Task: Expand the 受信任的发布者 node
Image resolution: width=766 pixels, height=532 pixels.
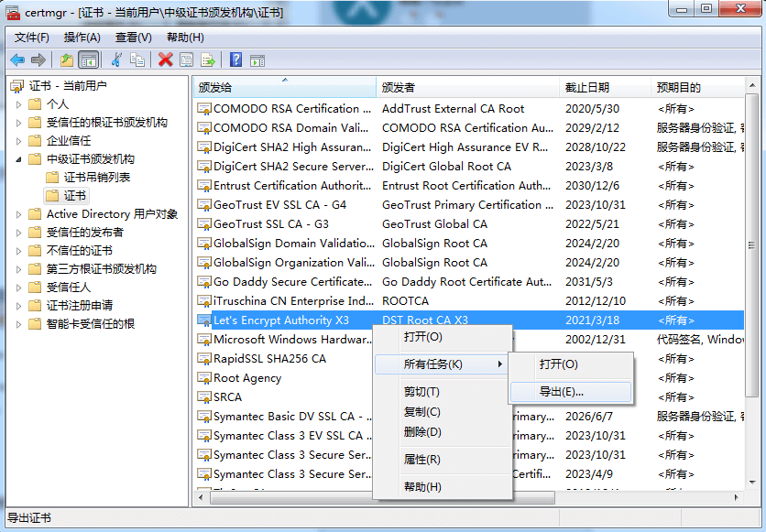Action: click(x=18, y=233)
